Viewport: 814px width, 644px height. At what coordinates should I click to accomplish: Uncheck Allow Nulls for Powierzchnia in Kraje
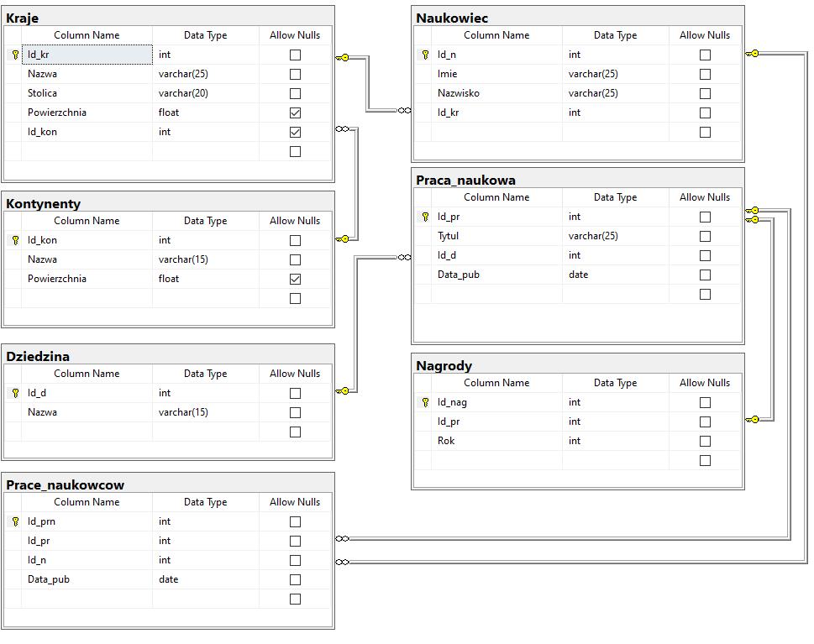pyautogui.click(x=295, y=113)
